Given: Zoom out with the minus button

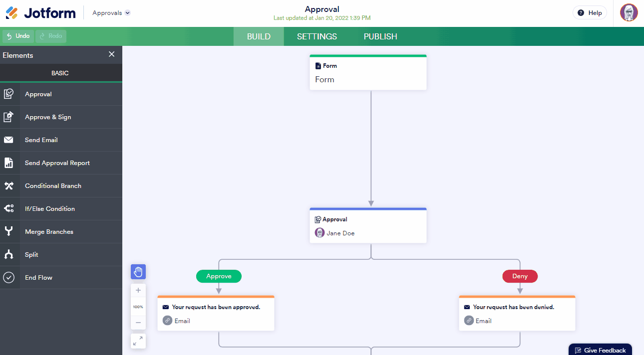Looking at the screenshot, I should click(x=138, y=323).
